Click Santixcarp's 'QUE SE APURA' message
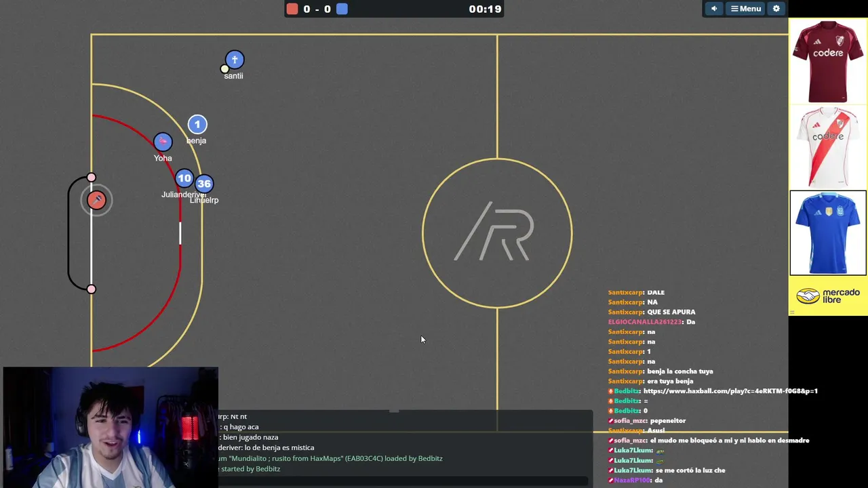This screenshot has height=488, width=868. pos(671,312)
